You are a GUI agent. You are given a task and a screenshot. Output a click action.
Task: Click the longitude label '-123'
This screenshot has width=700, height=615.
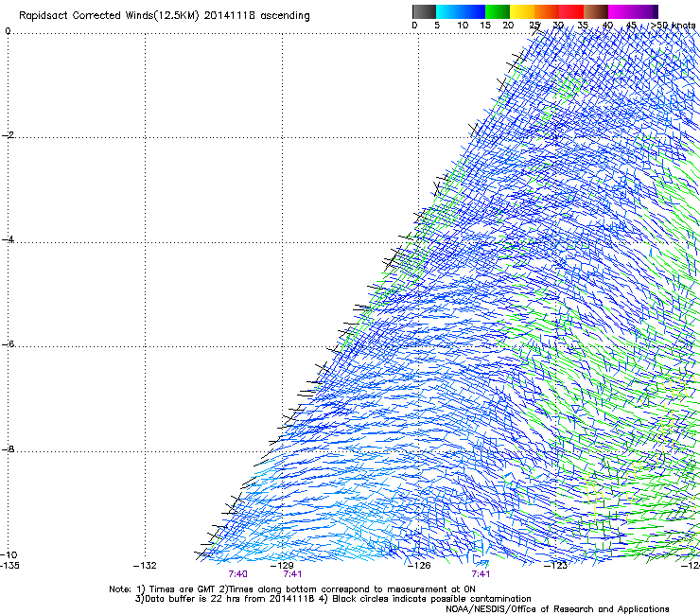coord(556,566)
